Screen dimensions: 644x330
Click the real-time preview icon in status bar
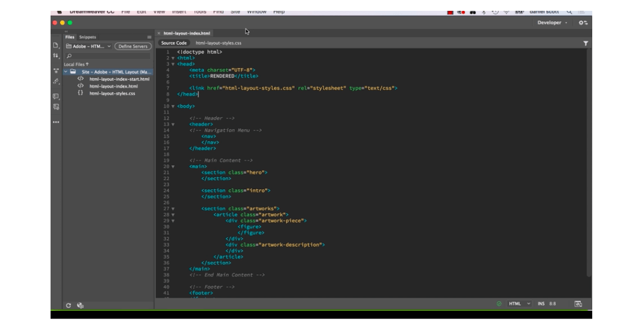[x=578, y=304]
